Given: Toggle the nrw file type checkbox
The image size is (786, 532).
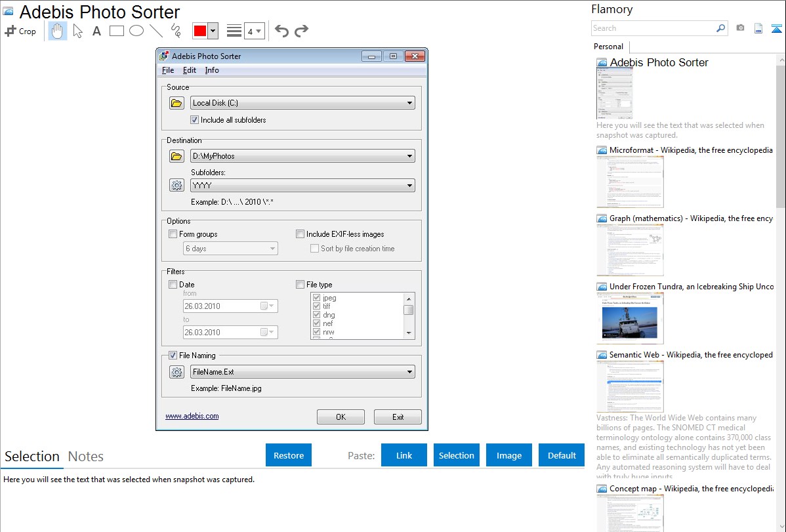Looking at the screenshot, I should pos(316,332).
